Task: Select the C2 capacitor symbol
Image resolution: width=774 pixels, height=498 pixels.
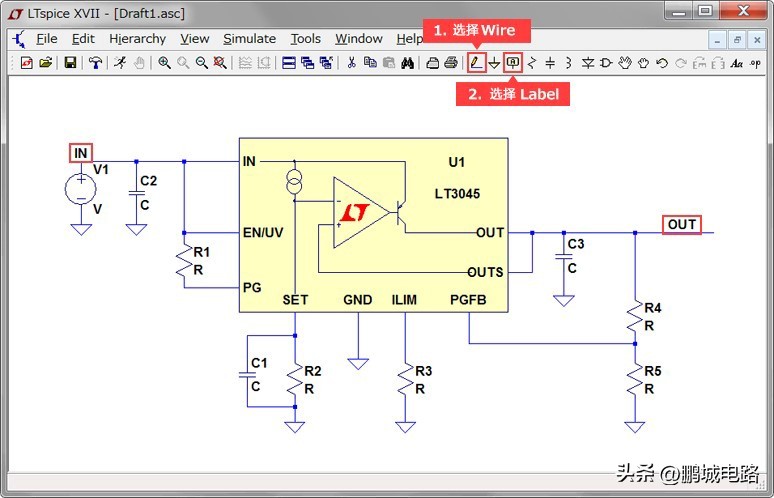Action: tap(136, 192)
